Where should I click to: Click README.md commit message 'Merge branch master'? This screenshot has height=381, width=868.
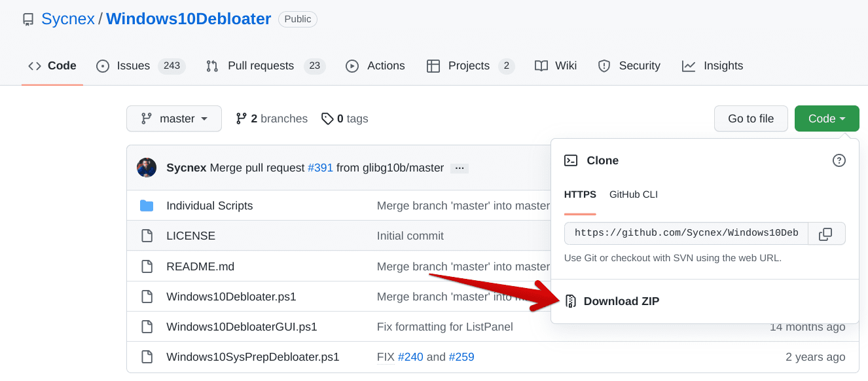463,266
